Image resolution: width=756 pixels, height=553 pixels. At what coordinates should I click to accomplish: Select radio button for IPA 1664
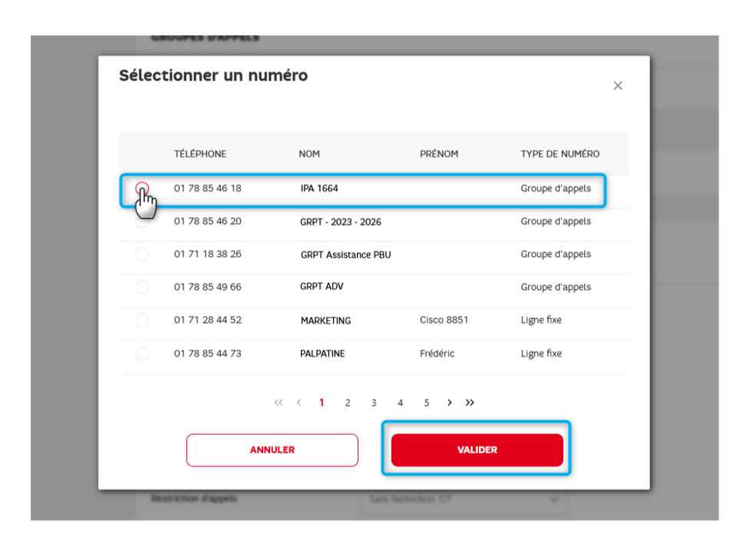pos(142,188)
